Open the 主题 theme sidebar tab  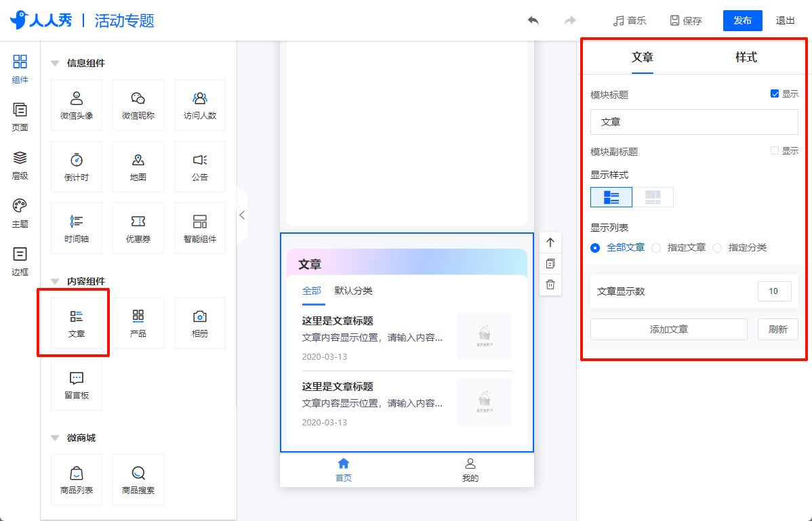[20, 213]
